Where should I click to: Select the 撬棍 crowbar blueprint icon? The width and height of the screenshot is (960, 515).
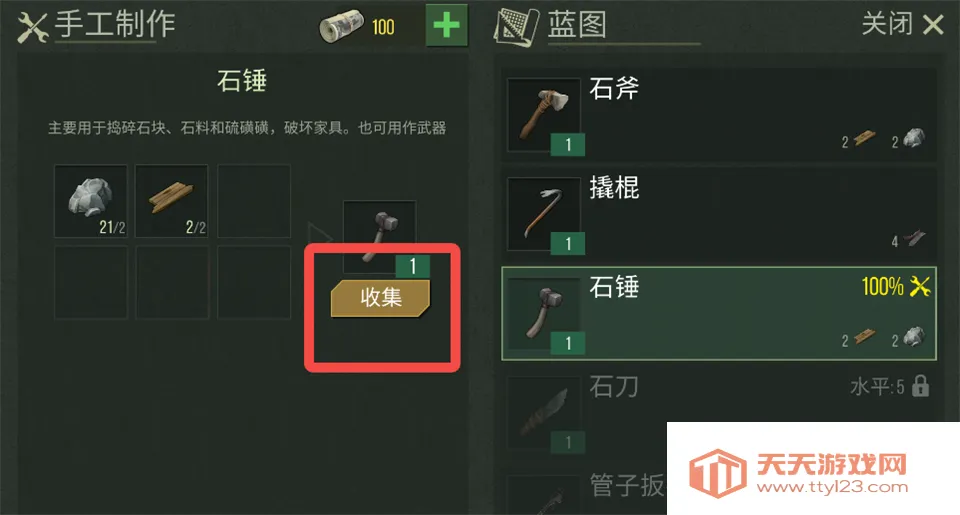(544, 214)
